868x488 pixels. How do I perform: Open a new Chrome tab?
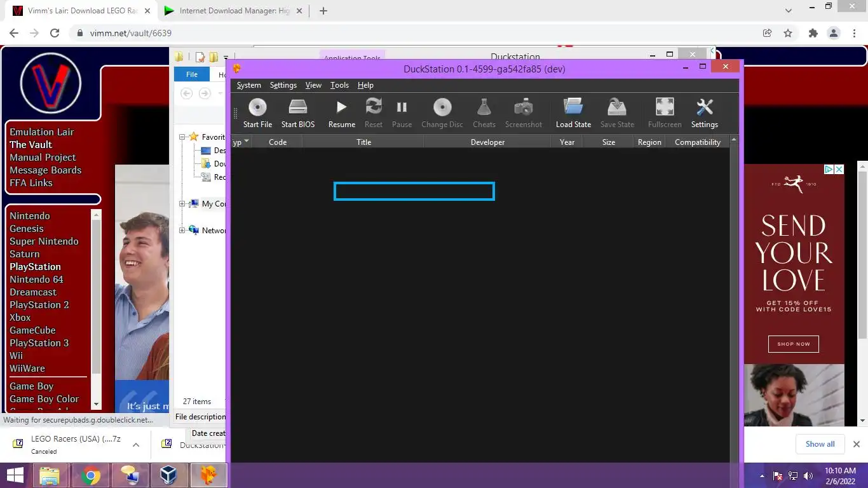[323, 11]
